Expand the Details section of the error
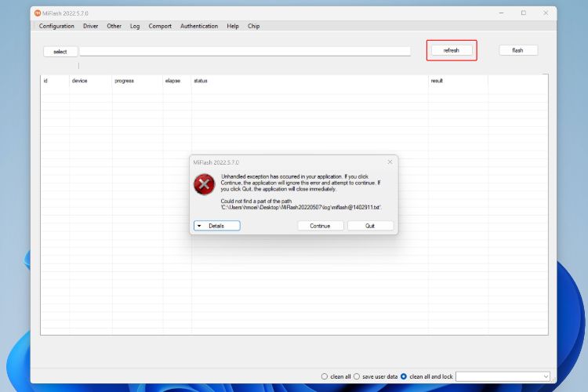The width and height of the screenshot is (588, 392). pyautogui.click(x=216, y=226)
